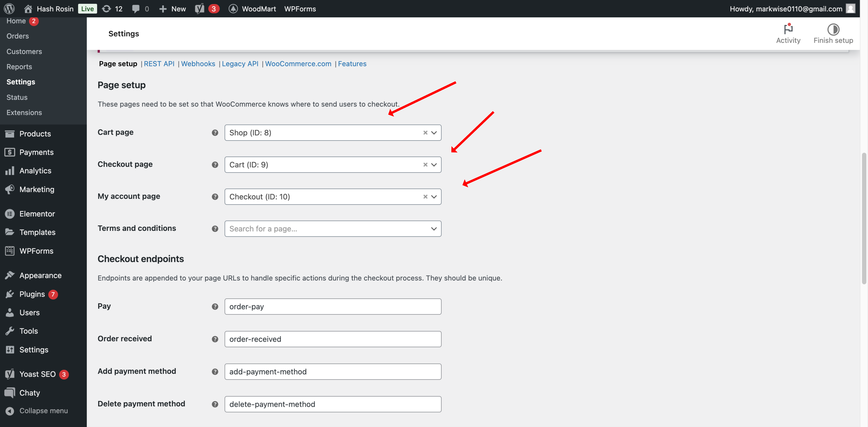Viewport: 868px width, 427px height.
Task: Click the plus New icon in the admin bar
Action: 163,9
